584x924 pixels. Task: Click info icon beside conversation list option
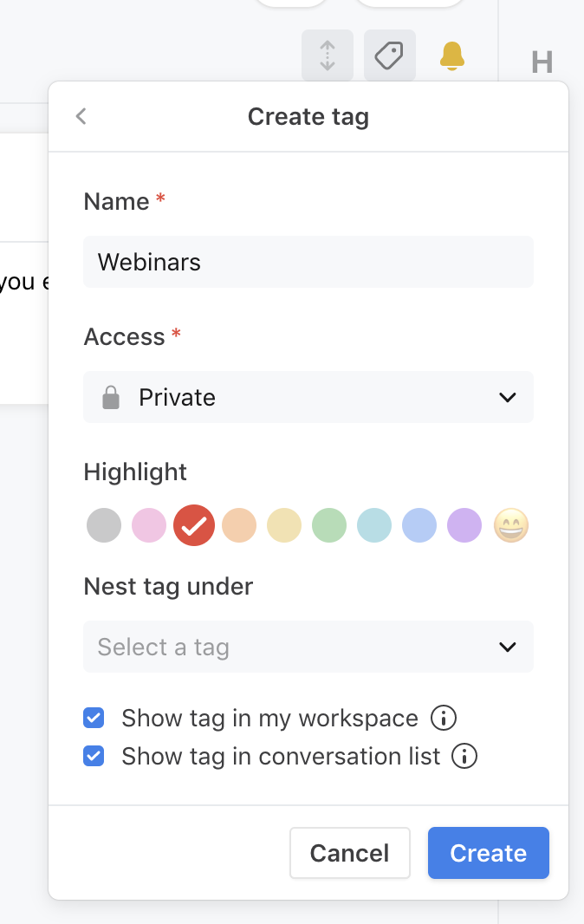coord(464,757)
